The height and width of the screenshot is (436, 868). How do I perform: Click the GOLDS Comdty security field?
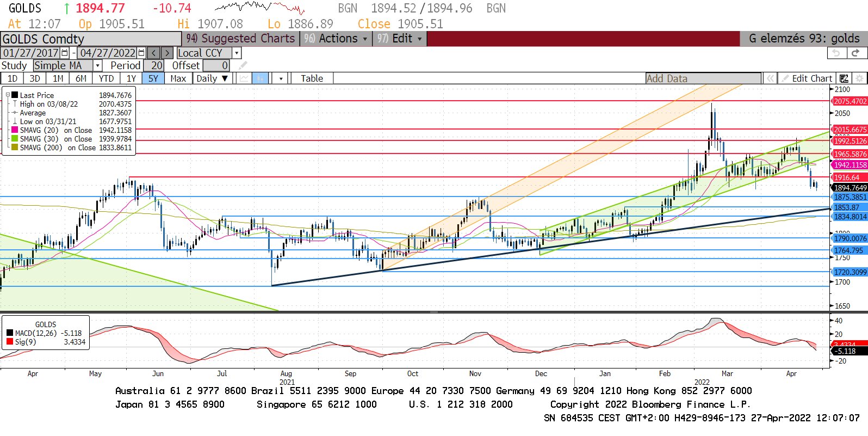pyautogui.click(x=90, y=39)
